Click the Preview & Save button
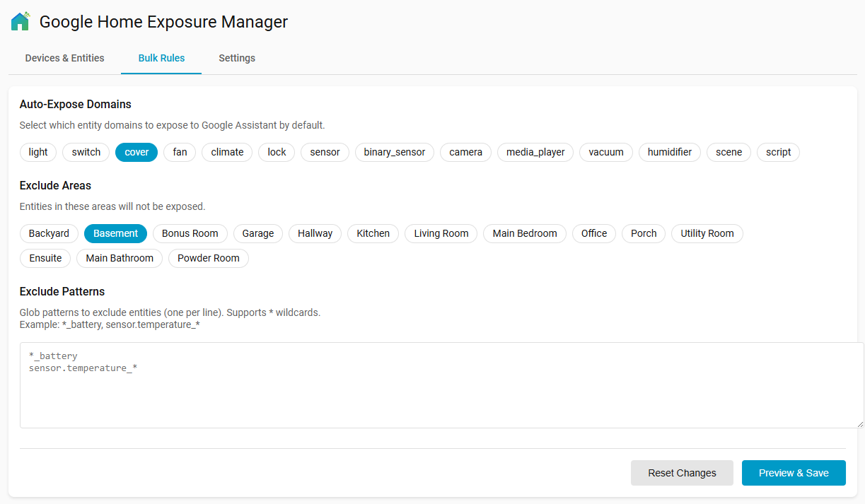 click(x=794, y=473)
